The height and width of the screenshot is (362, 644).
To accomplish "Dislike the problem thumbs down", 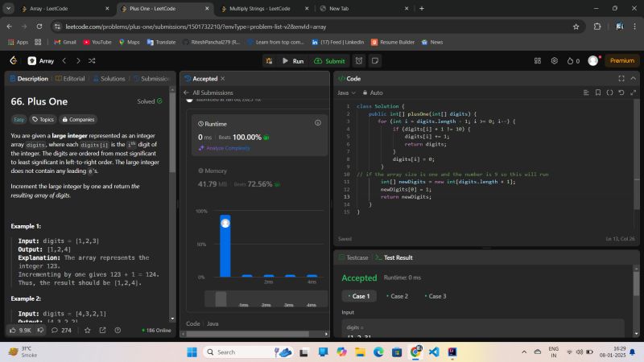I will (41, 330).
